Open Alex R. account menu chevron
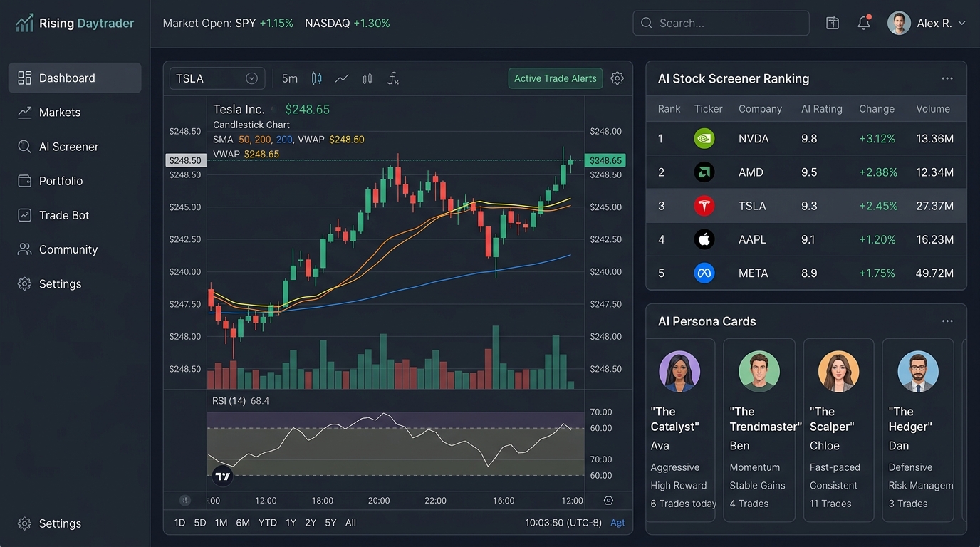The width and height of the screenshot is (980, 547). click(962, 23)
